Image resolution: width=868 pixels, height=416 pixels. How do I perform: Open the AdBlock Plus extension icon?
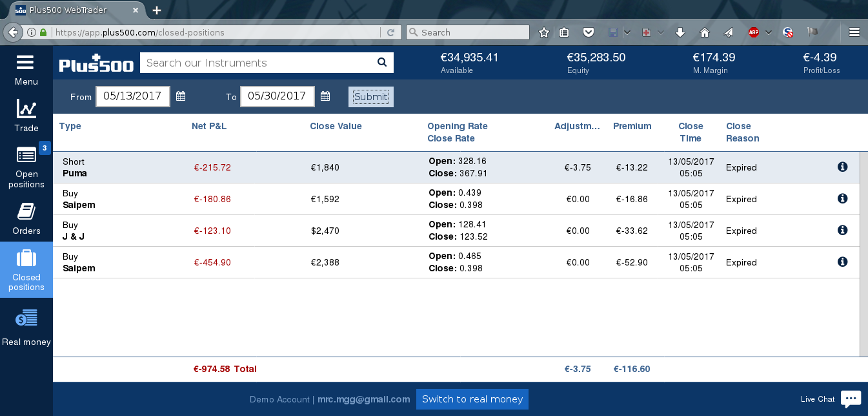(753, 32)
